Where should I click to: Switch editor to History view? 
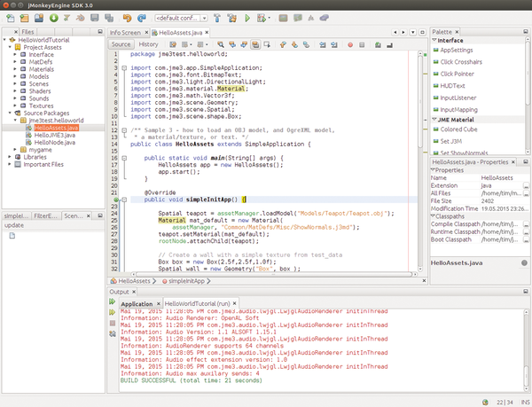click(x=148, y=44)
